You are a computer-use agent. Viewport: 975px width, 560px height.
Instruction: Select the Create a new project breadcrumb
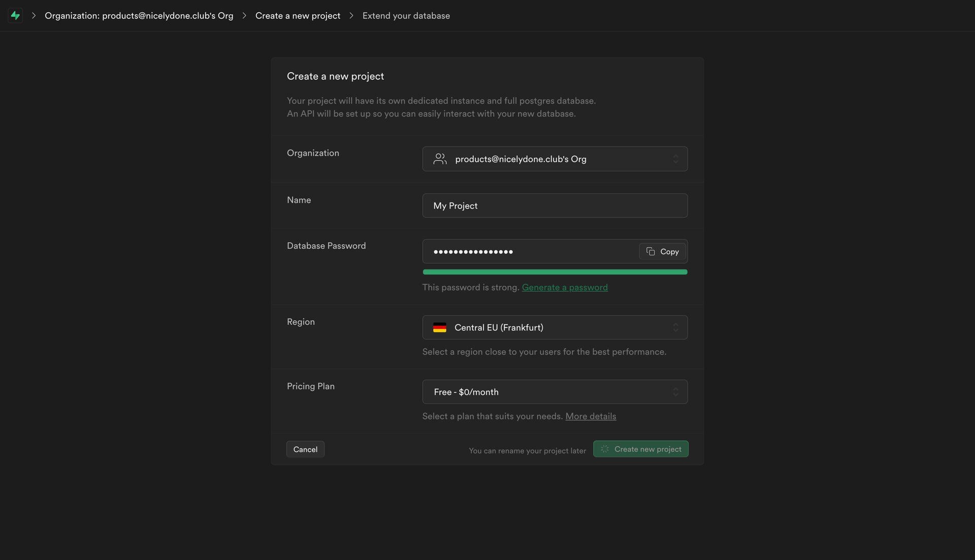(x=297, y=15)
